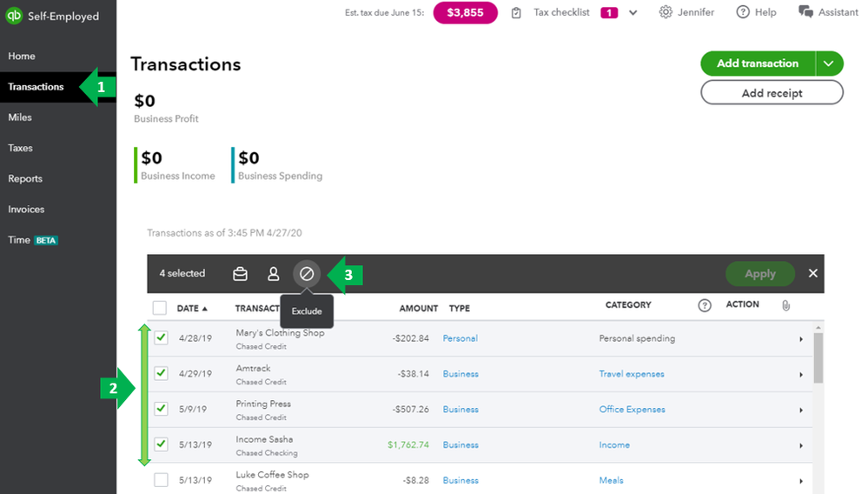Click the Meals category link
Viewport: 868px width, 494px height.
coord(611,480)
